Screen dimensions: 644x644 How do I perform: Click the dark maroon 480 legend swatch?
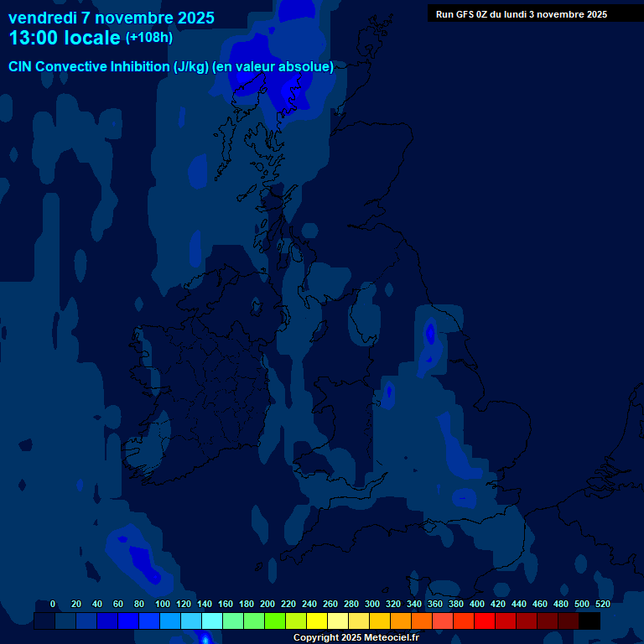pyautogui.click(x=569, y=621)
